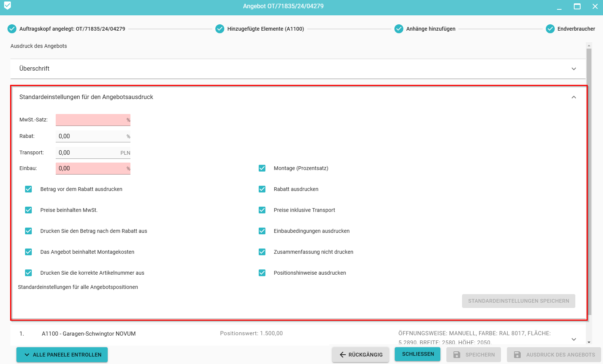Open the Anhänge hinzufügen step
The height and width of the screenshot is (364, 603).
coord(431,29)
